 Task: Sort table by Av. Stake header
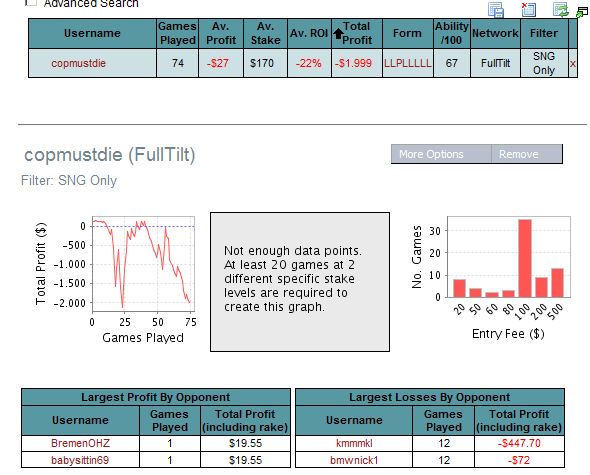tap(265, 33)
